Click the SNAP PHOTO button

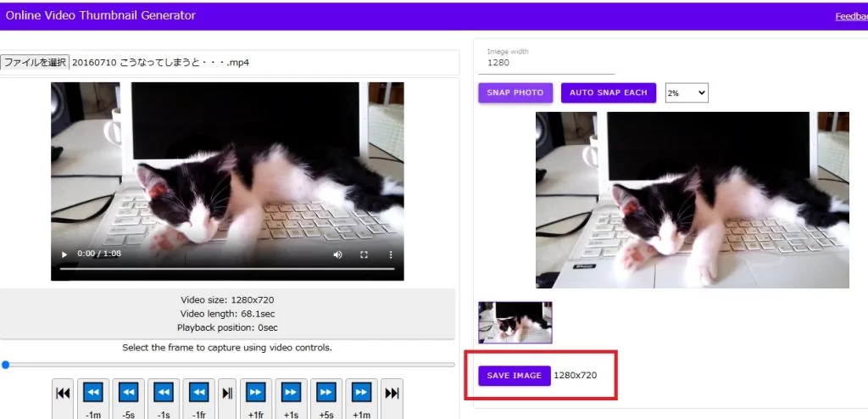coord(515,92)
